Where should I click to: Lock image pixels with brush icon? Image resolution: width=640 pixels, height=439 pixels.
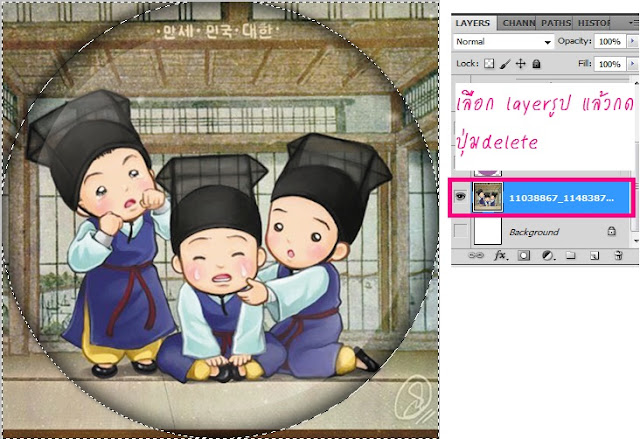[505, 64]
